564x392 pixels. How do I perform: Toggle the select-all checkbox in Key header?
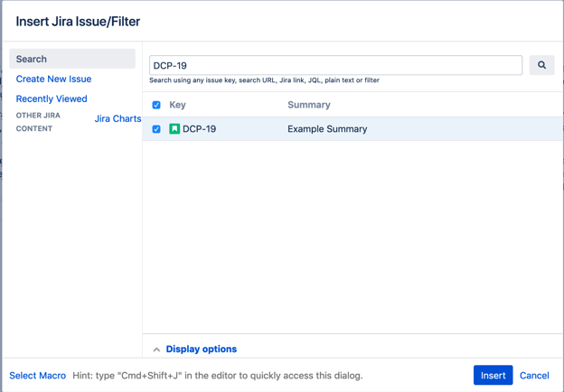(x=156, y=105)
